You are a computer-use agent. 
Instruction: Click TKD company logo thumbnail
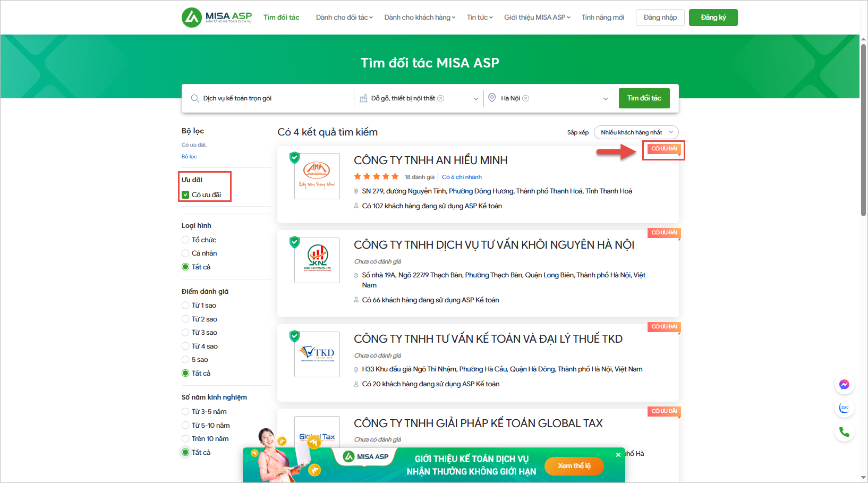tap(317, 354)
